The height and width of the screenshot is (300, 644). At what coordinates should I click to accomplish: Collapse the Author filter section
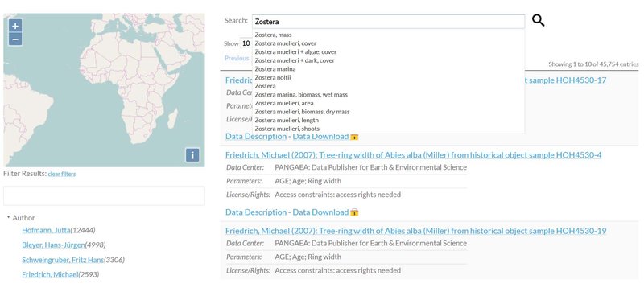pyautogui.click(x=8, y=217)
